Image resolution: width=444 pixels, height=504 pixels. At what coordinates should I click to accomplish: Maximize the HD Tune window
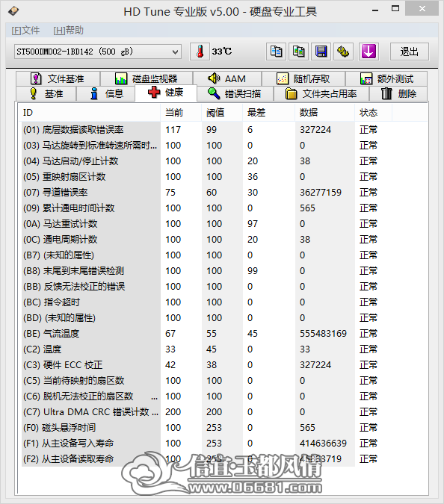pos(395,9)
